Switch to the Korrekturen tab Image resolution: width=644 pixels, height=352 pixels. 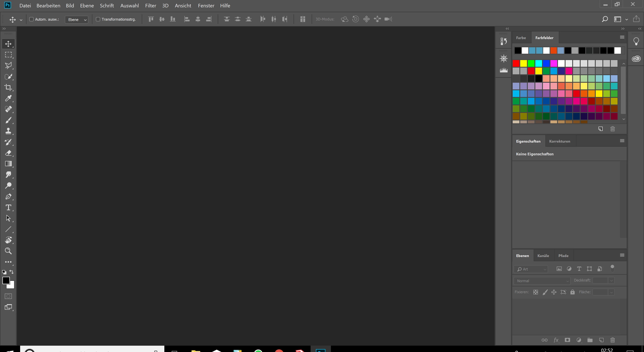(x=559, y=141)
